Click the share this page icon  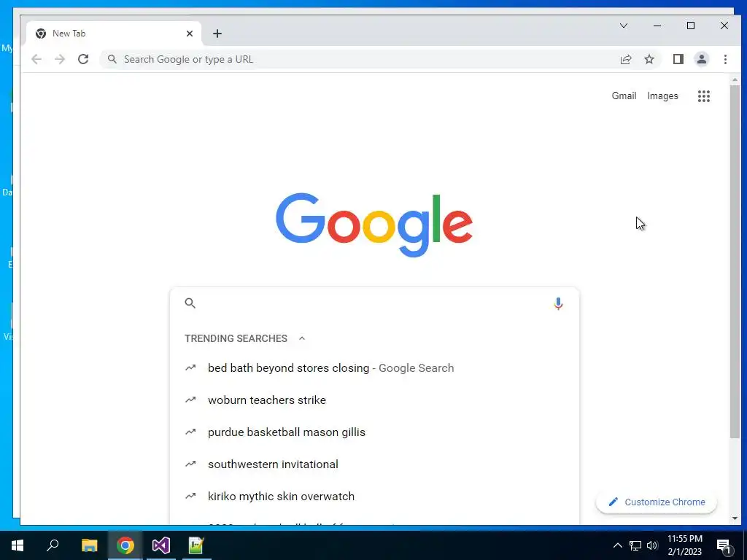pos(625,59)
